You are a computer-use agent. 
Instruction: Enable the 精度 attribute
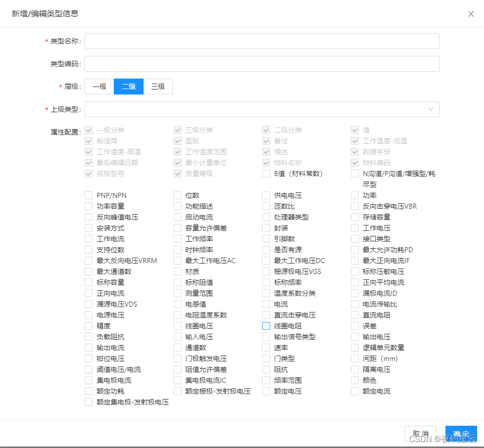point(89,326)
